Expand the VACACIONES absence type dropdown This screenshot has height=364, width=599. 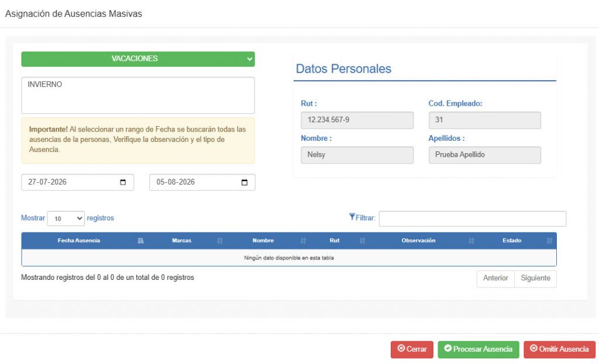pos(138,59)
